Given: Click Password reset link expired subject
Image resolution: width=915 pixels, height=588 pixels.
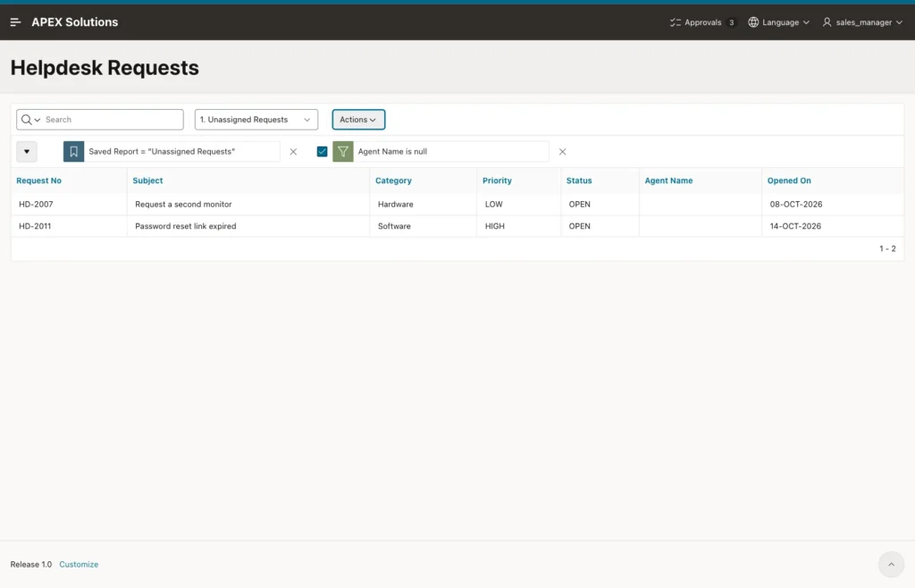Looking at the screenshot, I should [186, 226].
